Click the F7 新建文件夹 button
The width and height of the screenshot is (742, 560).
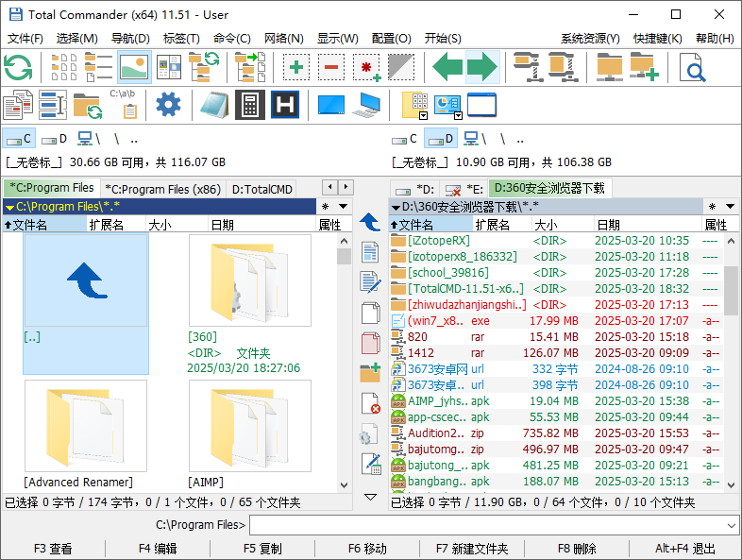(472, 549)
